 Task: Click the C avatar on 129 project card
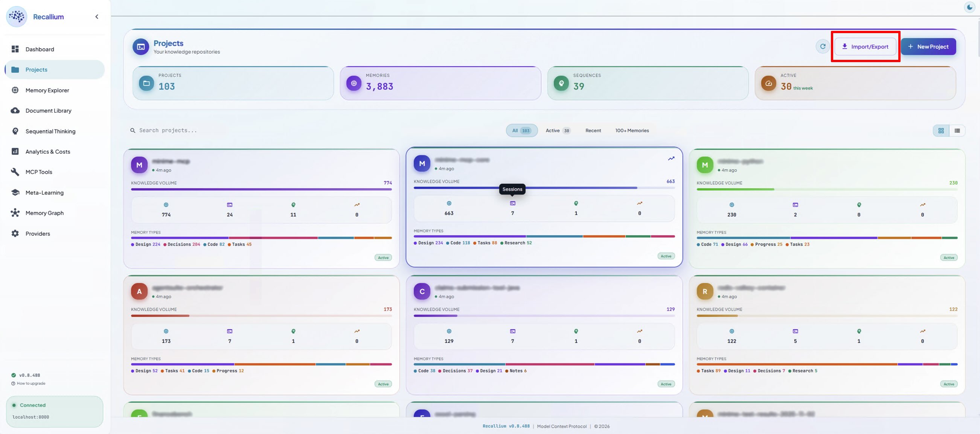tap(422, 291)
